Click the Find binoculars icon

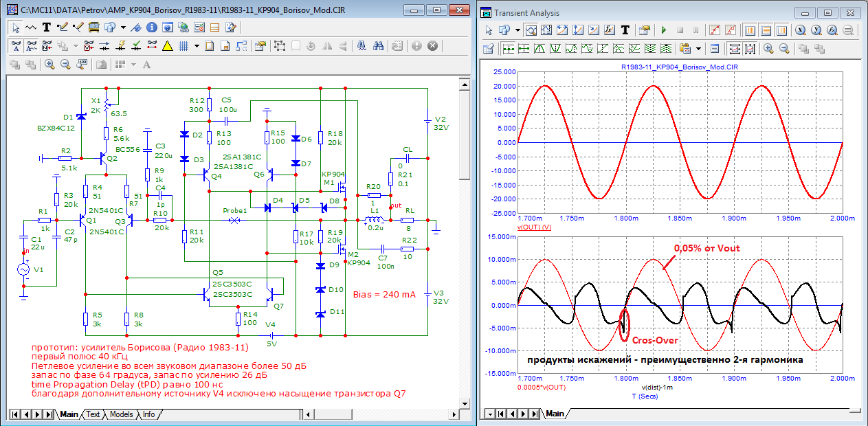tap(378, 46)
